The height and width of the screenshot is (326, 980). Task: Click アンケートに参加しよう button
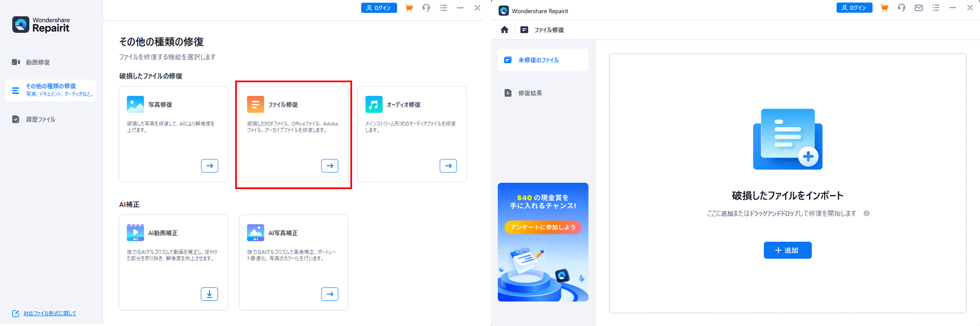pos(543,227)
